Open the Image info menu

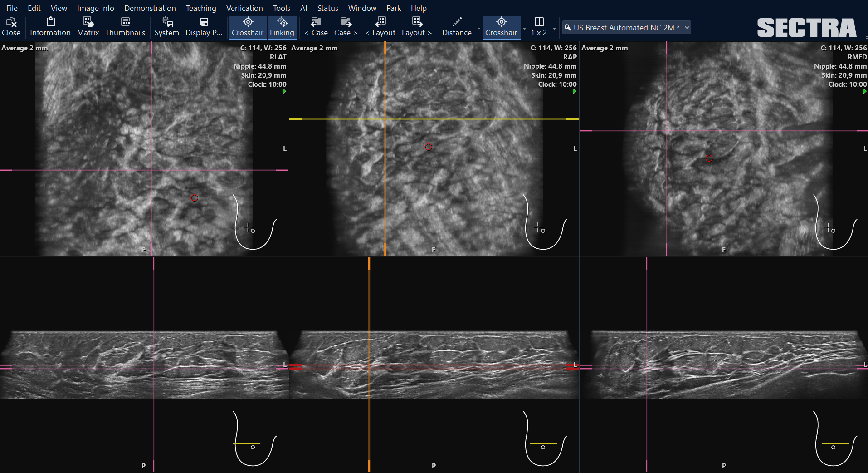pyautogui.click(x=95, y=8)
